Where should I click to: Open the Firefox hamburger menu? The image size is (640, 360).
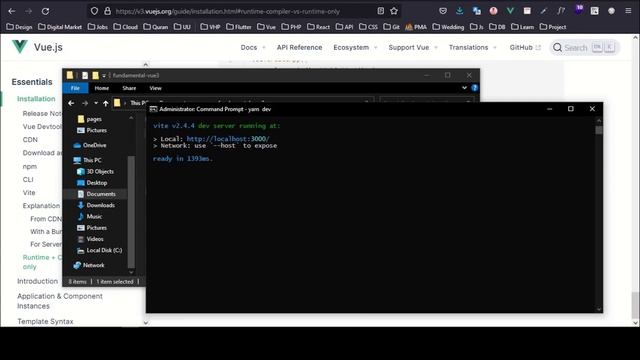coord(628,11)
